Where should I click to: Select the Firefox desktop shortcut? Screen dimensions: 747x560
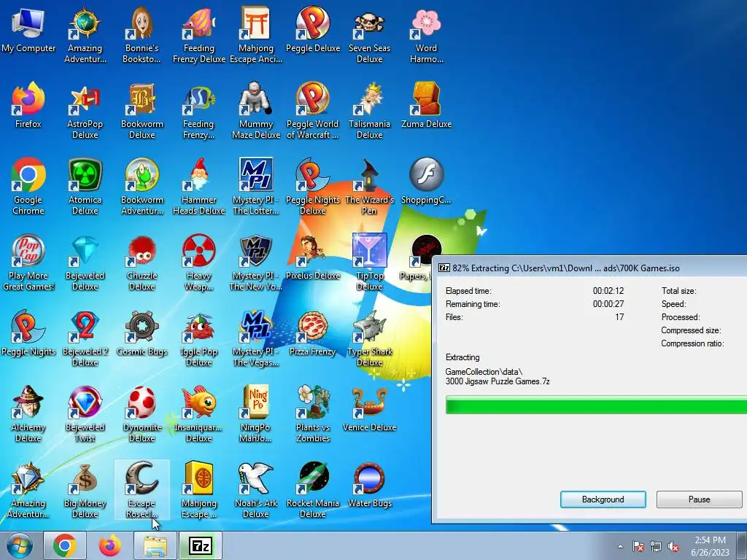pyautogui.click(x=28, y=106)
